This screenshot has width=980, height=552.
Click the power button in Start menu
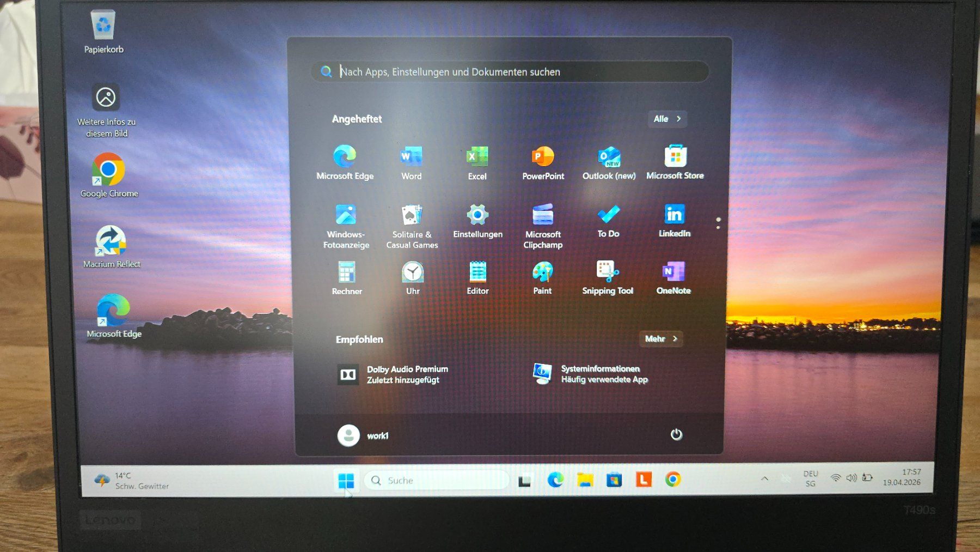(676, 434)
